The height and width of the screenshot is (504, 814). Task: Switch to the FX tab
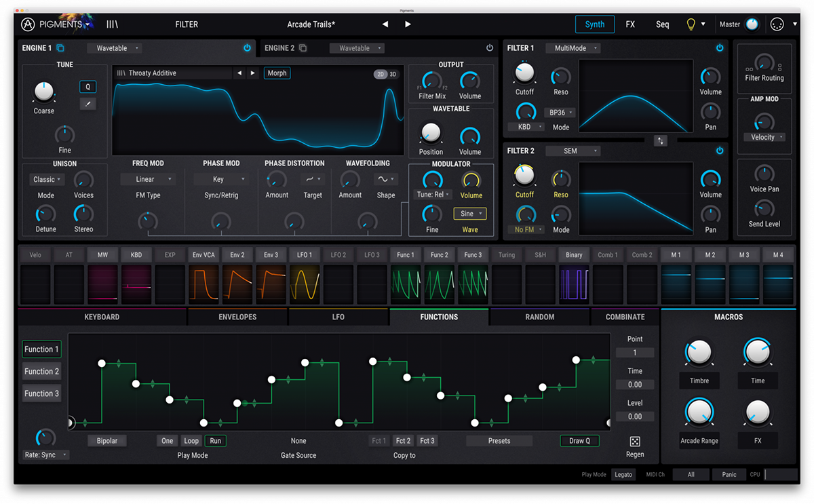(630, 24)
